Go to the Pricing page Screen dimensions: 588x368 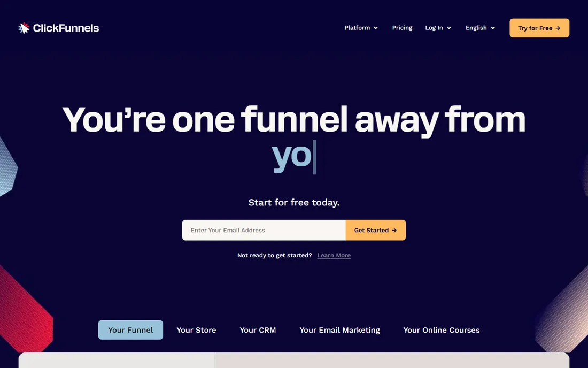tap(402, 28)
